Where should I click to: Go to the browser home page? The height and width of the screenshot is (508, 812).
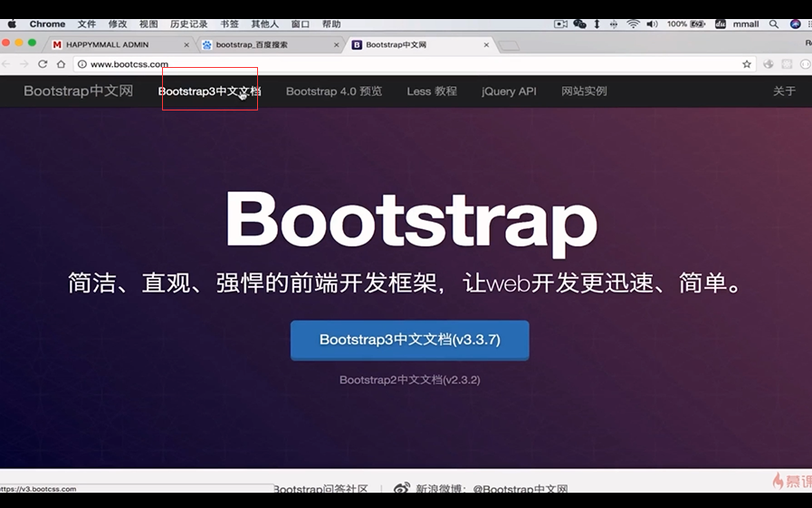click(x=62, y=63)
